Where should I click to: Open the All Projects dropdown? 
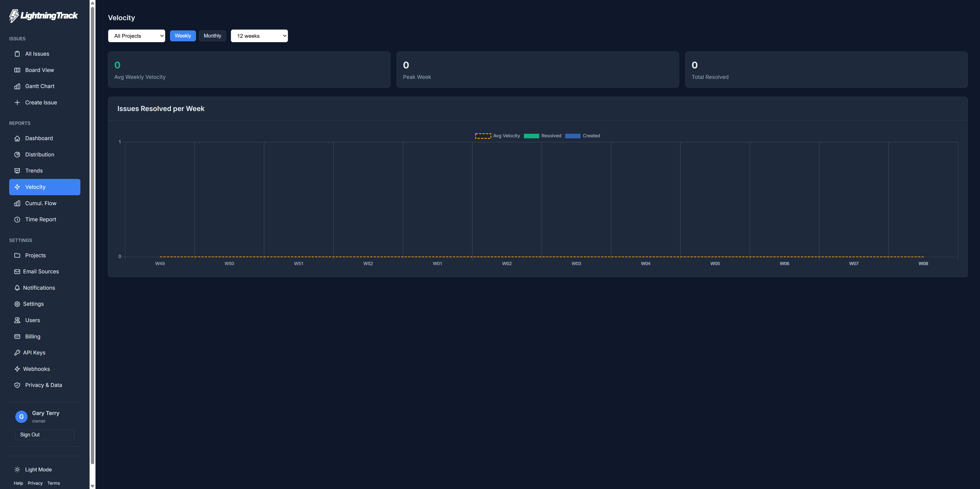137,36
